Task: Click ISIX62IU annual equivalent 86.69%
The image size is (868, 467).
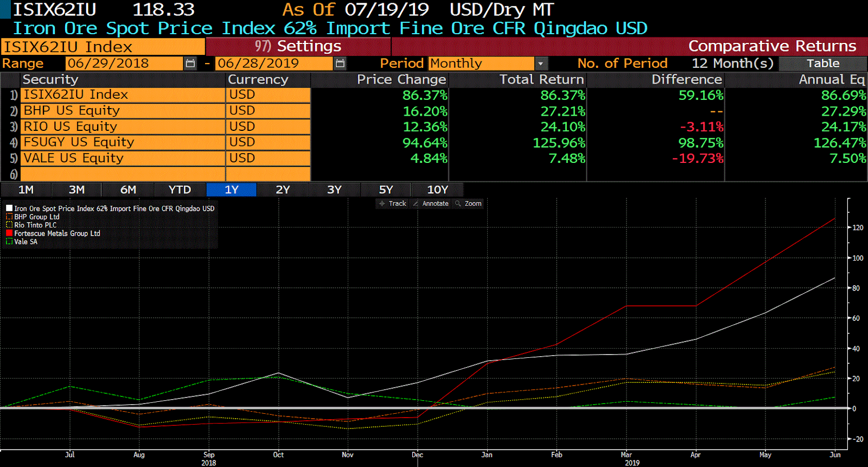Action: [844, 96]
